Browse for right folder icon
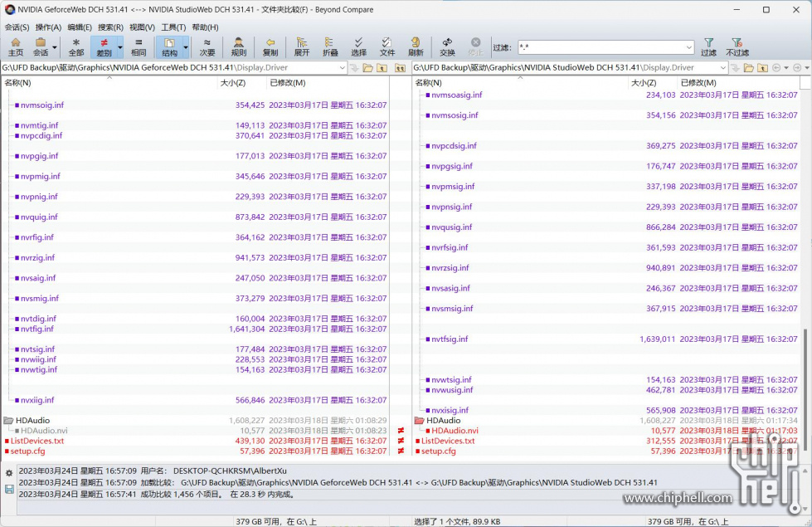The width and height of the screenshot is (812, 527). [748, 68]
